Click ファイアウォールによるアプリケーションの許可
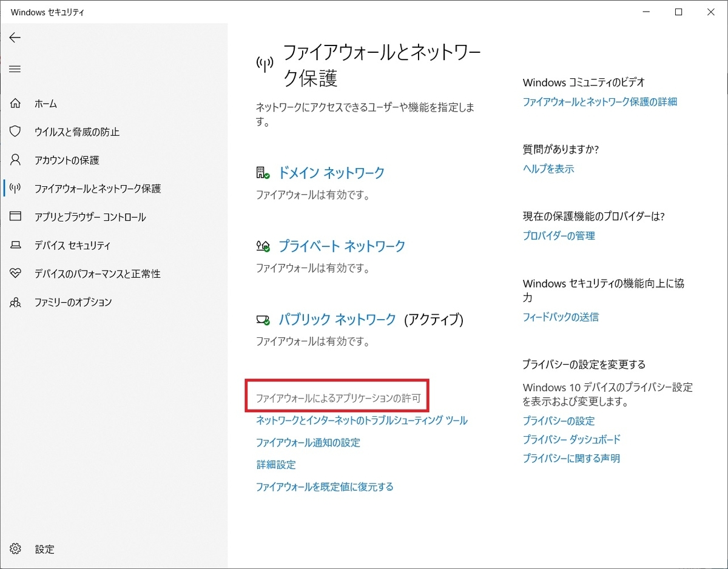The width and height of the screenshot is (728, 569). coord(339,399)
